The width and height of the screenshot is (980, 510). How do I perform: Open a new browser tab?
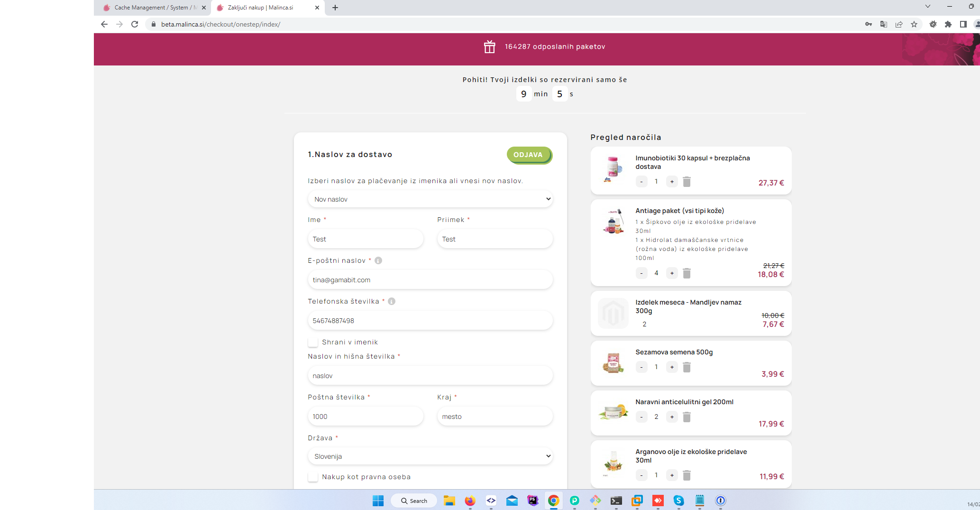335,8
